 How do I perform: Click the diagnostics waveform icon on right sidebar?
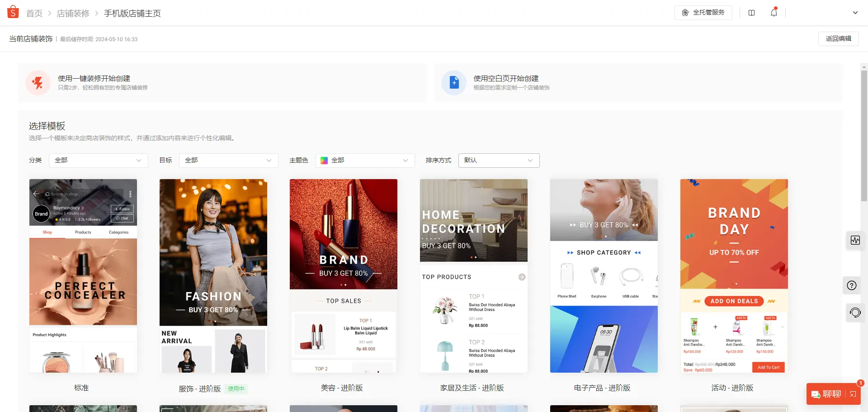pyautogui.click(x=855, y=240)
